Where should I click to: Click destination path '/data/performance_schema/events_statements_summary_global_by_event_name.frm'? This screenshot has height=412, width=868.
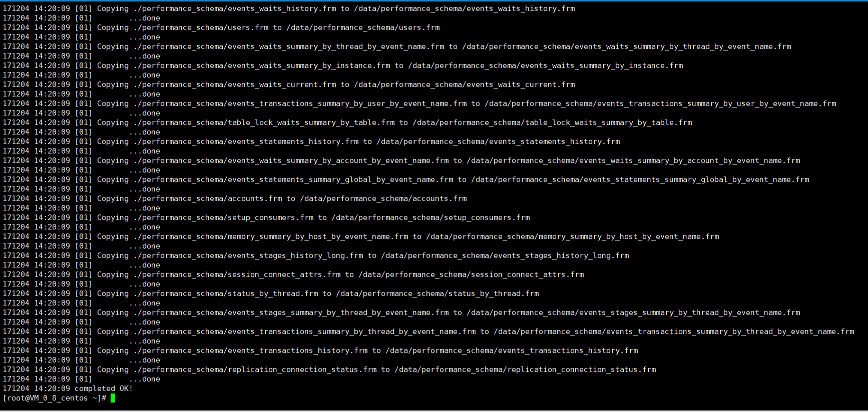(640, 179)
